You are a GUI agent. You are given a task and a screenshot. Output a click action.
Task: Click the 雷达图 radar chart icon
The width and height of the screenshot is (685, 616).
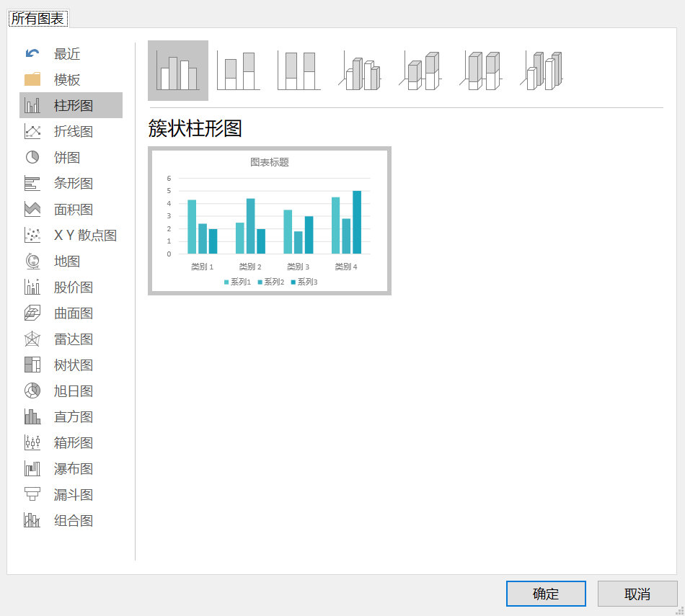pos(32,339)
